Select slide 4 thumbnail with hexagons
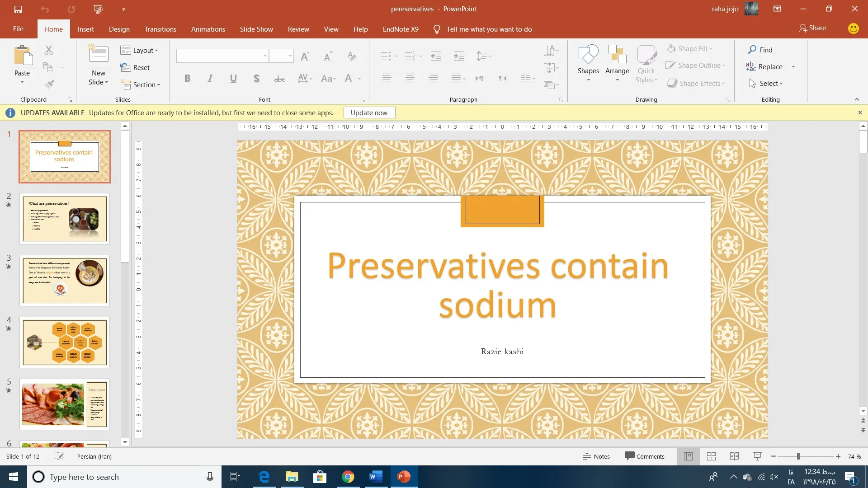 pos(65,342)
